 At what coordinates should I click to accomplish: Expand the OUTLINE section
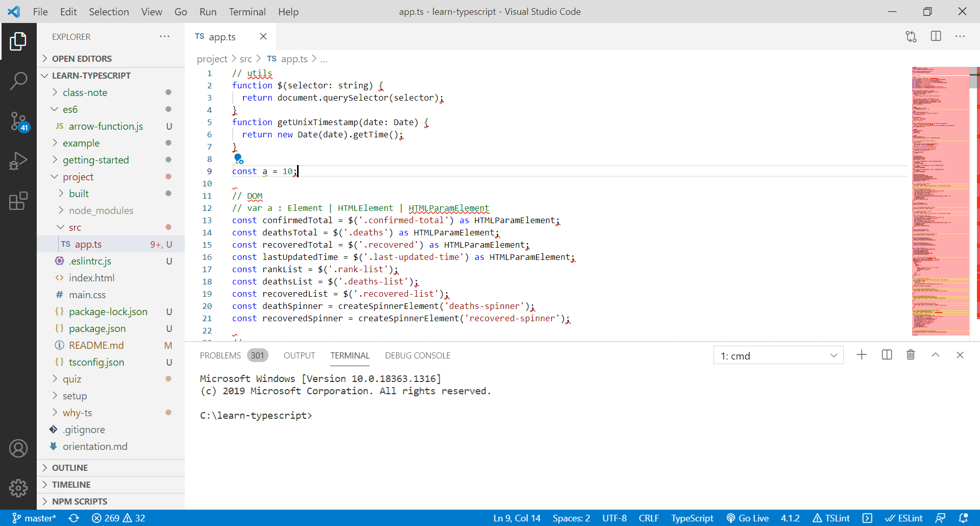[70, 468]
